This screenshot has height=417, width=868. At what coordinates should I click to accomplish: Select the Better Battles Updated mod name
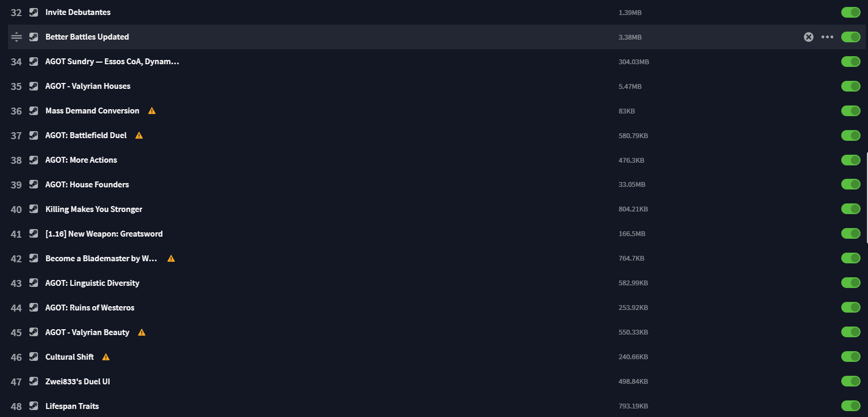click(x=87, y=37)
